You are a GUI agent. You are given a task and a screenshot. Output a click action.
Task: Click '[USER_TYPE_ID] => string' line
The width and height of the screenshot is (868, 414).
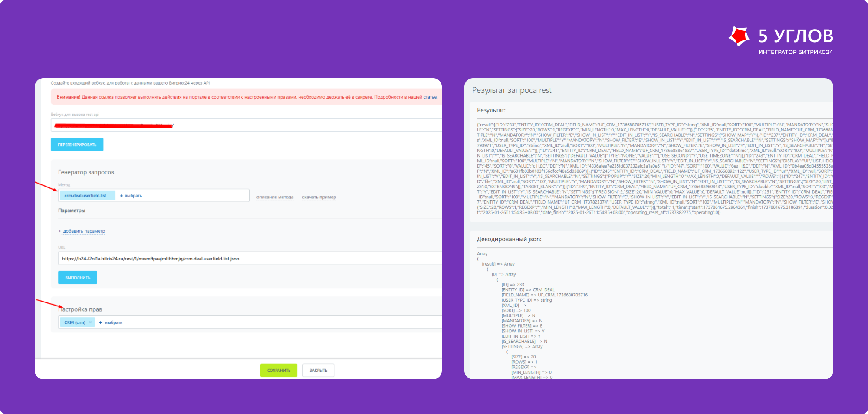[x=527, y=300]
